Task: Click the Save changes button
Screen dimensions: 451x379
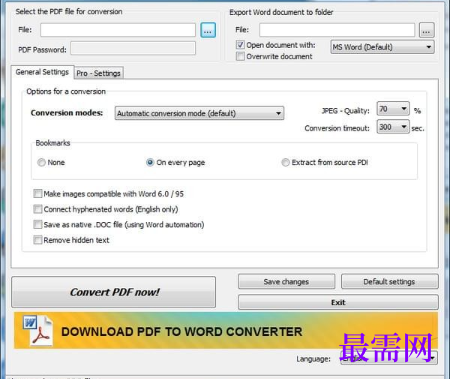Action: click(286, 282)
